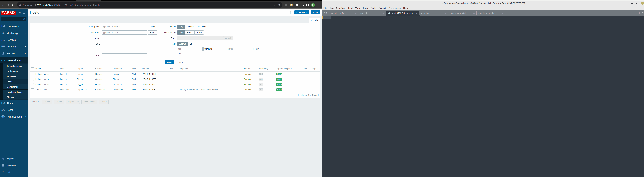Click the Import button
Viewport: 644px width, 177px height.
[x=316, y=12]
